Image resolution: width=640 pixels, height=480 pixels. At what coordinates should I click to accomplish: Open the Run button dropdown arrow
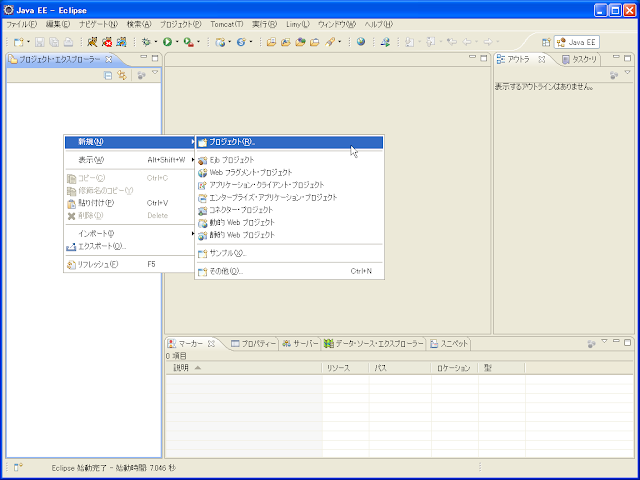point(177,42)
